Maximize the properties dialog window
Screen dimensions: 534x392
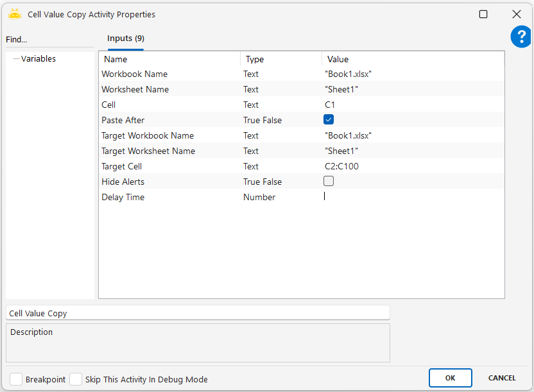click(x=483, y=14)
